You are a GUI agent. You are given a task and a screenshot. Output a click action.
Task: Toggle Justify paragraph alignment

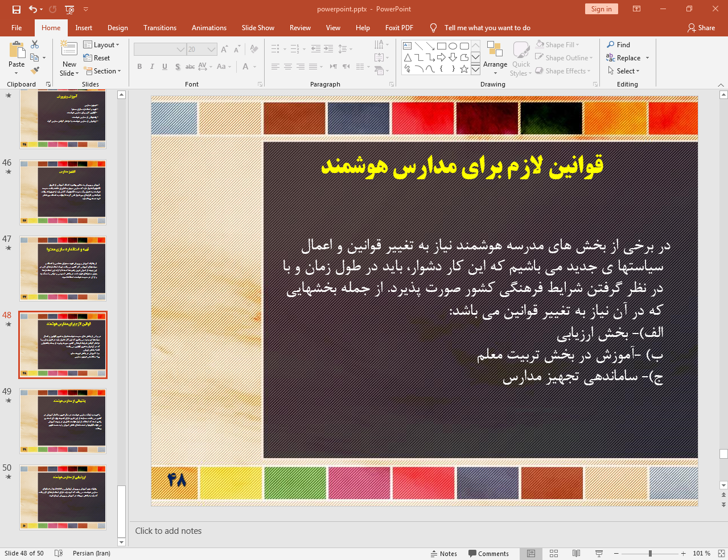point(313,67)
